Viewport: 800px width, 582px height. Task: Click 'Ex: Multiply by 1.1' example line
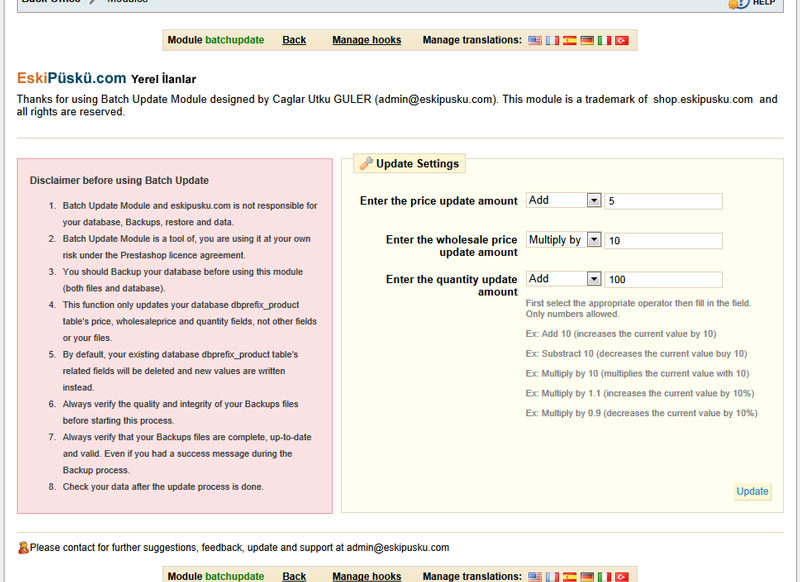(640, 393)
